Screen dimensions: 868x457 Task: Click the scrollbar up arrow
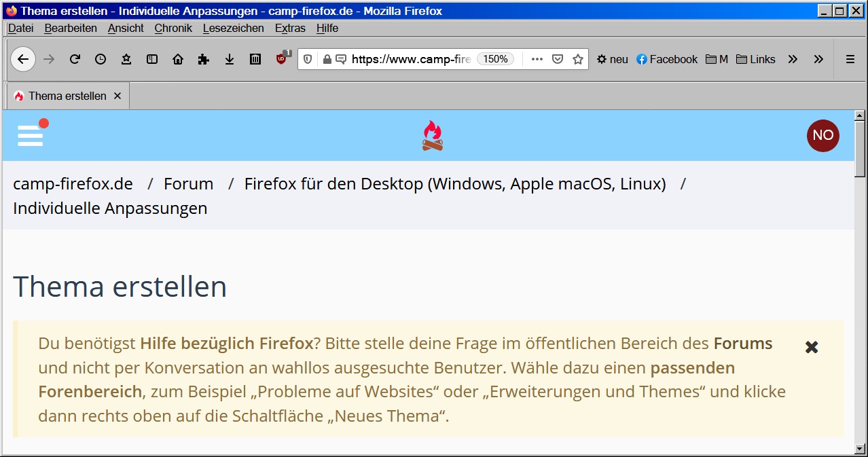860,116
